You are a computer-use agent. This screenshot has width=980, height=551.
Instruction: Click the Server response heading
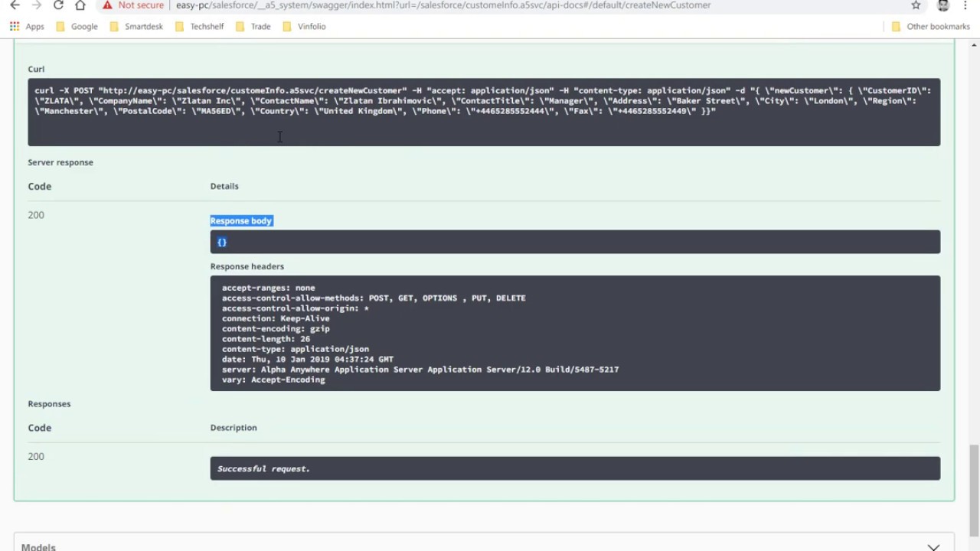tap(60, 162)
